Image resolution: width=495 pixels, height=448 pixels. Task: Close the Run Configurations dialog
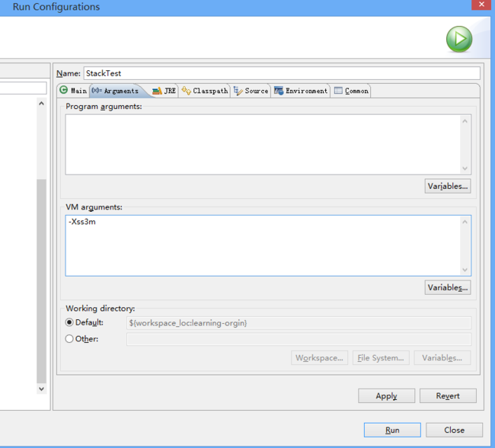(454, 430)
